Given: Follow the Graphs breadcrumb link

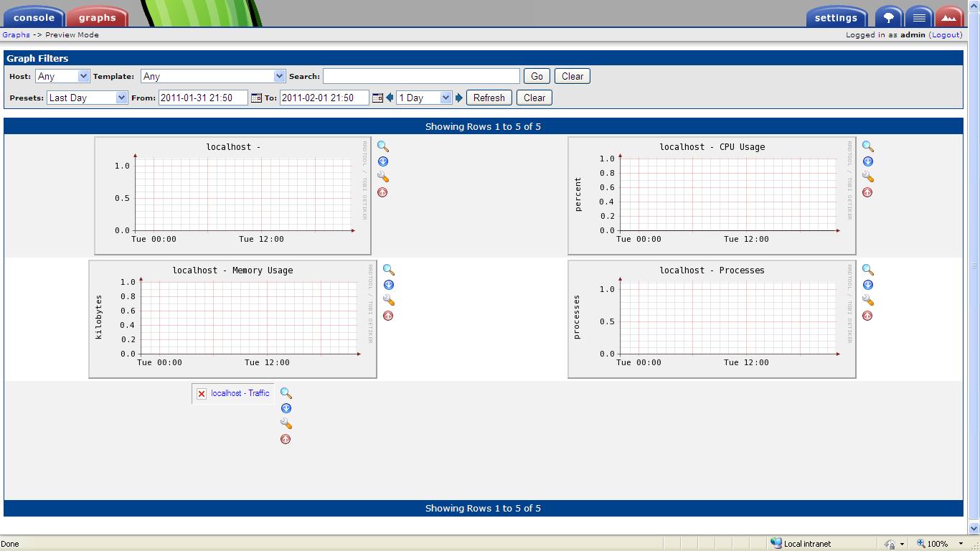Looking at the screenshot, I should pyautogui.click(x=16, y=34).
